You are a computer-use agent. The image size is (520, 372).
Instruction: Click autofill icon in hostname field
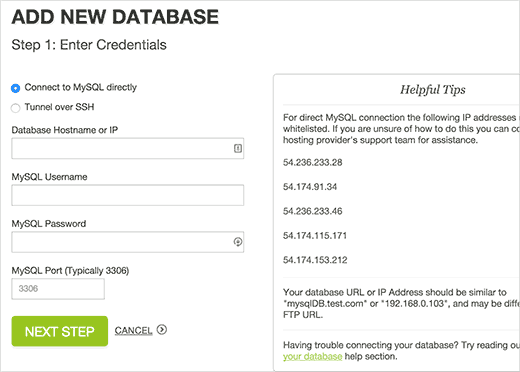coord(238,148)
